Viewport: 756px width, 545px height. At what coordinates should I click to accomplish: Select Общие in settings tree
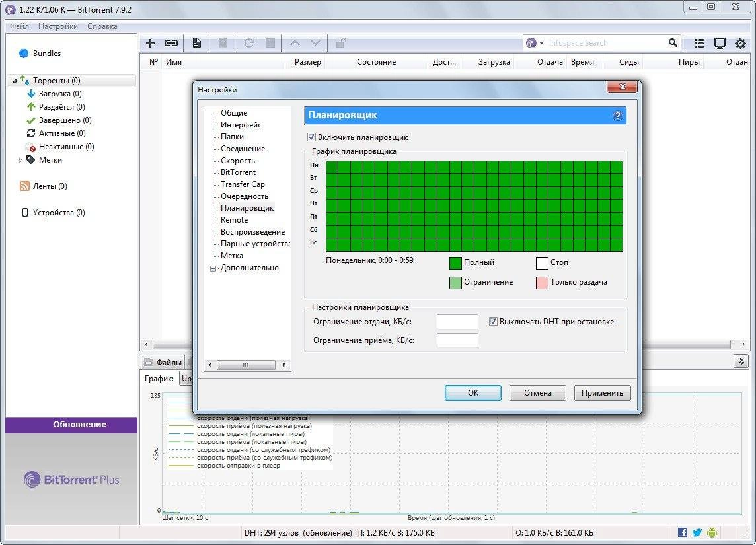pyautogui.click(x=234, y=113)
